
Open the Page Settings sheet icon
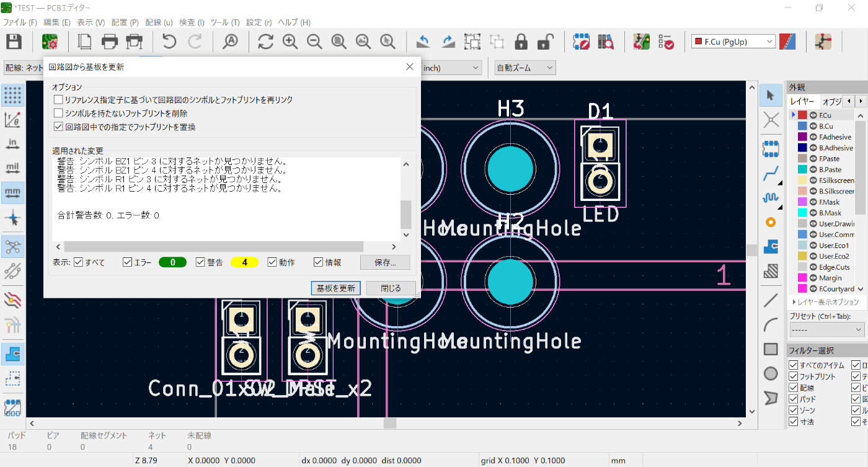tap(84, 42)
